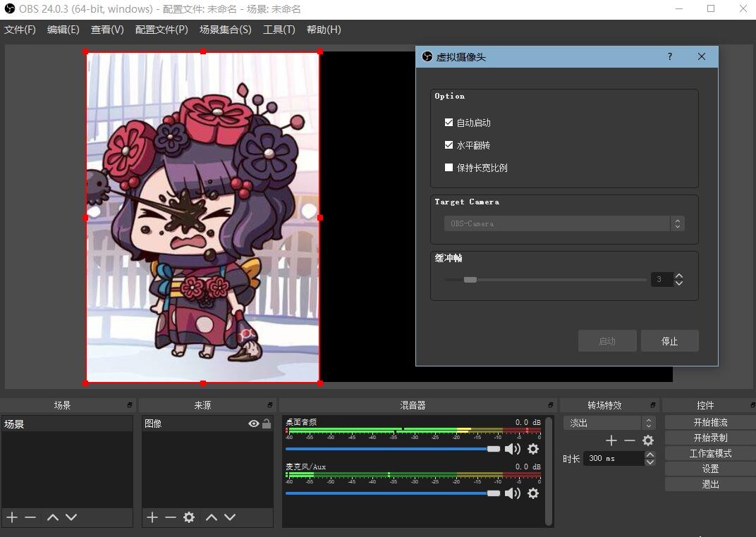The image size is (756, 537).
Task: Increase the 时长 duration stepper
Action: (x=650, y=455)
